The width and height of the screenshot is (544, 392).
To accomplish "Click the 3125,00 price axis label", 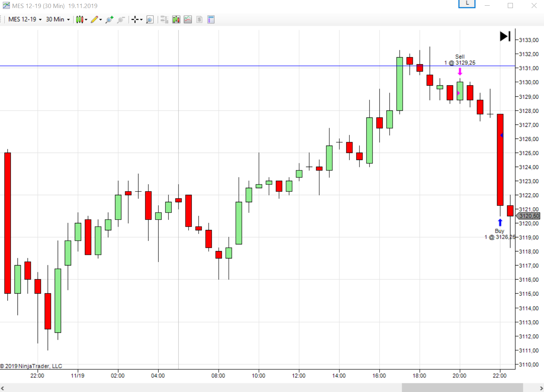I will 529,153.
